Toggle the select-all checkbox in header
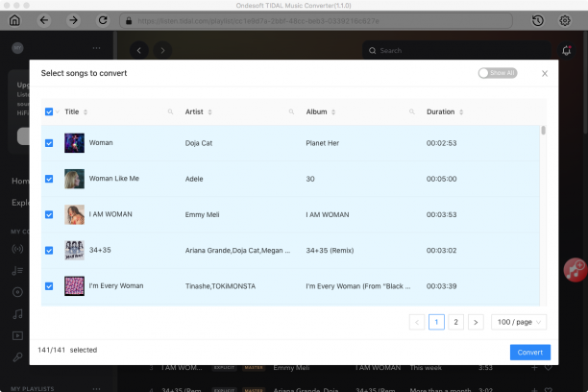Image resolution: width=588 pixels, height=392 pixels. [49, 111]
